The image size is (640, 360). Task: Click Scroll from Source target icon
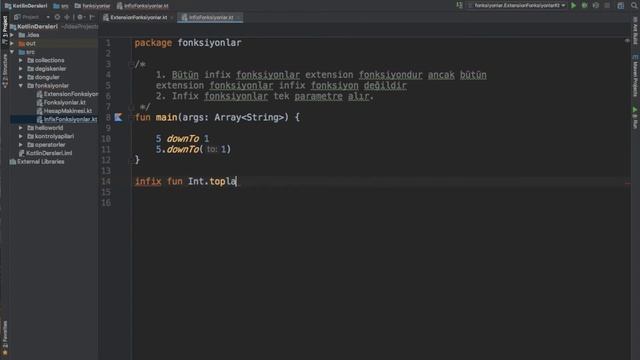point(57,17)
